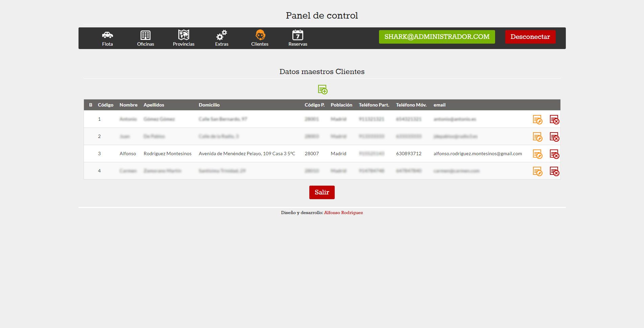Click the postal code 28007

[312, 154]
